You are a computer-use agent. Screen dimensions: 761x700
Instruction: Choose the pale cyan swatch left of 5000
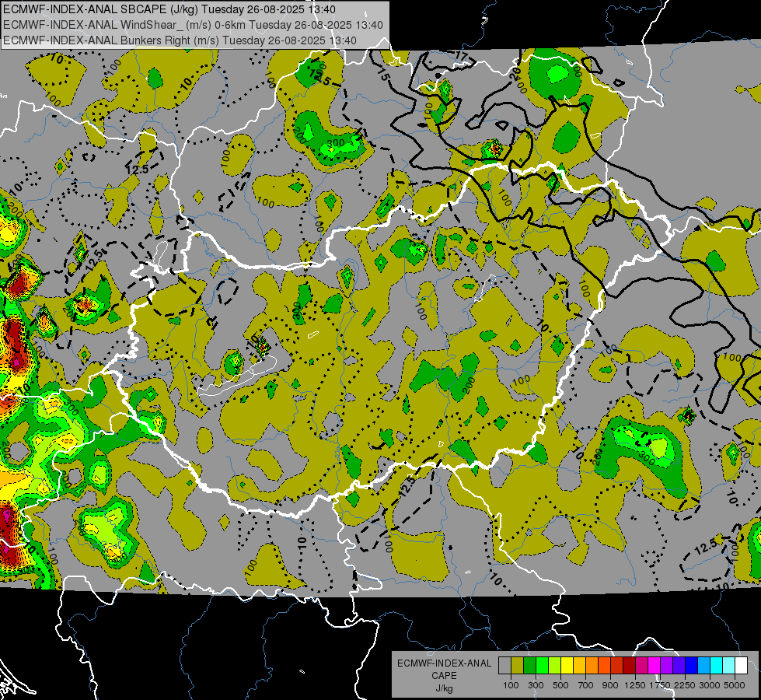tap(729, 666)
